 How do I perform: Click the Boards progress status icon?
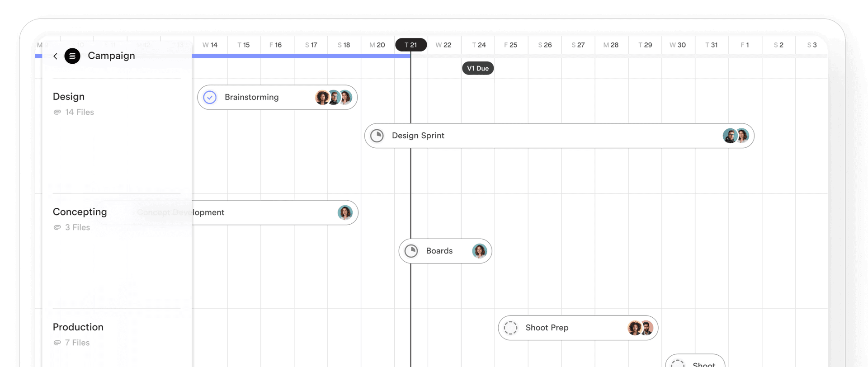pos(411,251)
